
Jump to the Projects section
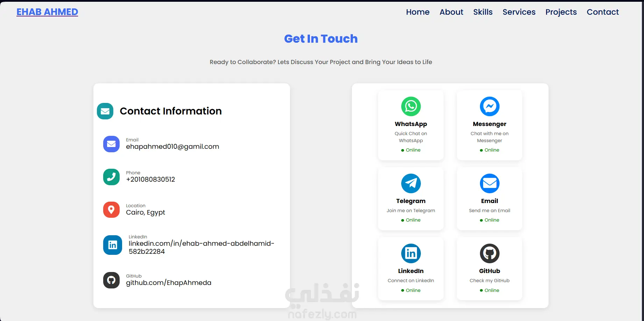[561, 12]
